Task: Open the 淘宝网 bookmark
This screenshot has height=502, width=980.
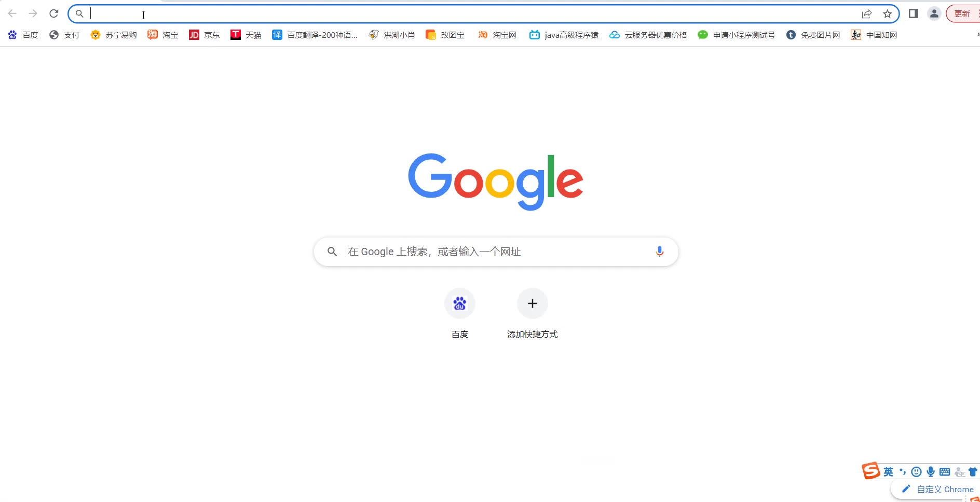Action: pyautogui.click(x=497, y=35)
